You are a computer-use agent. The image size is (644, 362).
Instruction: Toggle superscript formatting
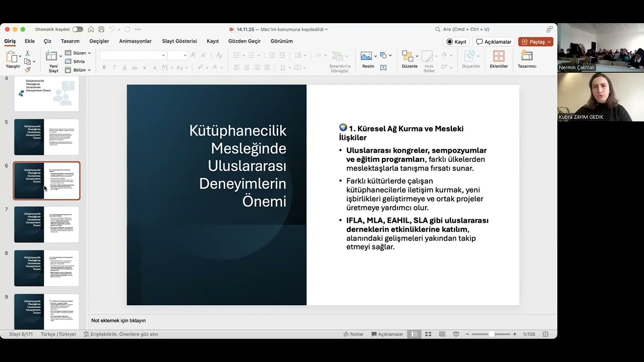[x=145, y=67]
